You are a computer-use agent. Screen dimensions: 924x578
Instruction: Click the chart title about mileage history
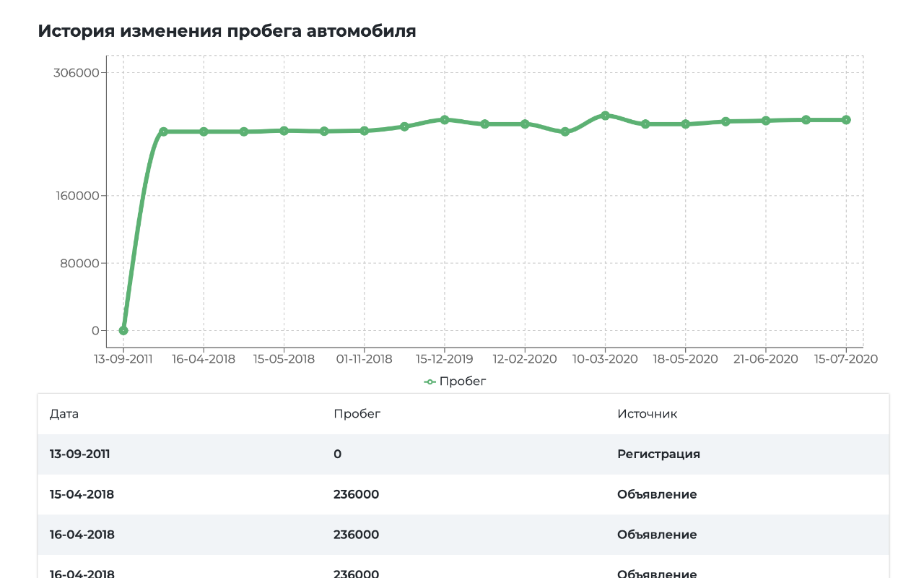click(227, 31)
